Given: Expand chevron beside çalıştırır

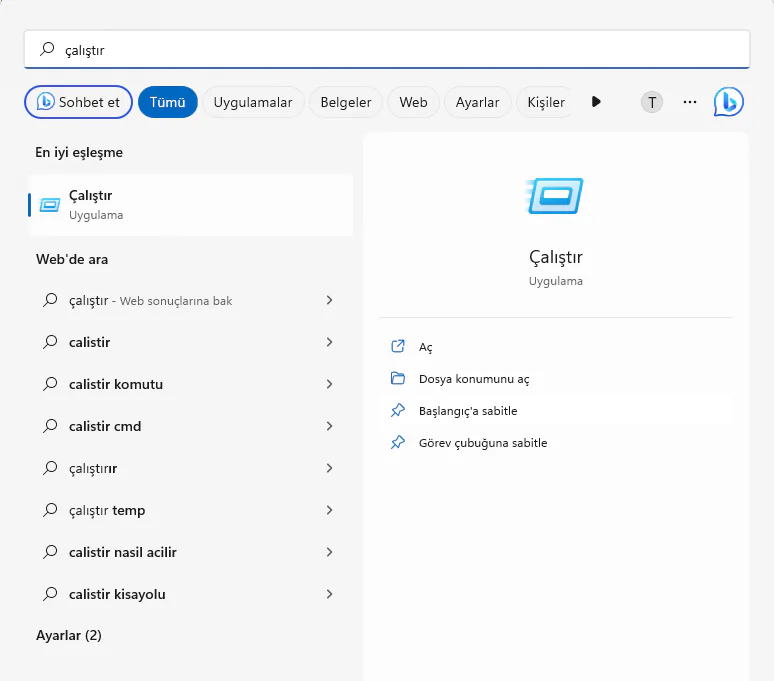Looking at the screenshot, I should coord(329,468).
